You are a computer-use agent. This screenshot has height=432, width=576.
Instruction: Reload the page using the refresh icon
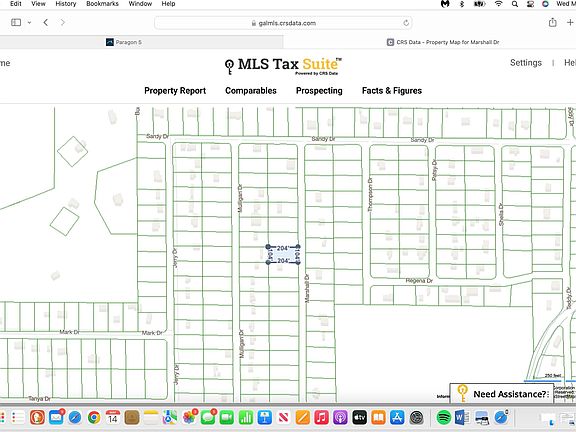tap(406, 23)
